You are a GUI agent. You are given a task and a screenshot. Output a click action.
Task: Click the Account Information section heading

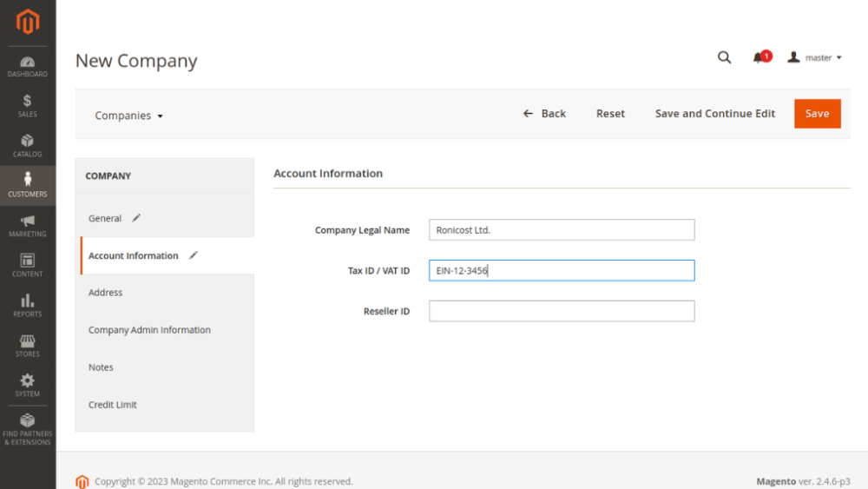coord(328,174)
